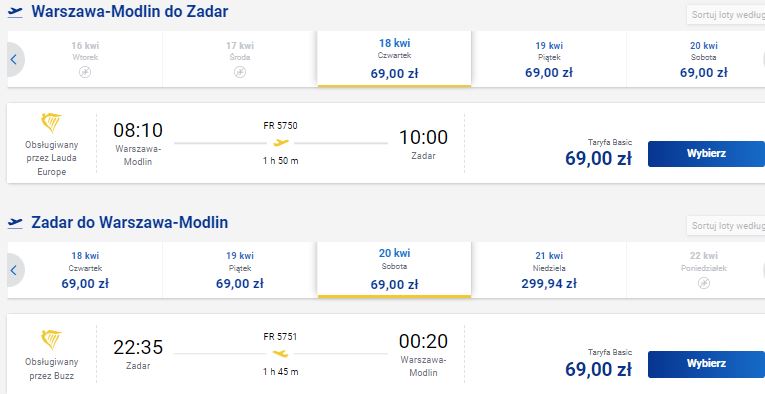Click the Ryanair harp logo on flight FR 5750
765x394 pixels.
click(x=51, y=123)
